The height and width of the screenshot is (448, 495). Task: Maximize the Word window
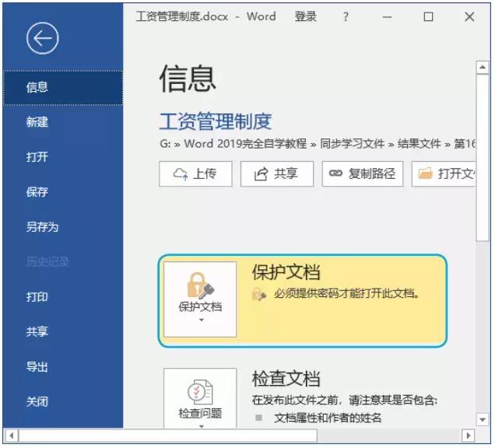click(428, 16)
